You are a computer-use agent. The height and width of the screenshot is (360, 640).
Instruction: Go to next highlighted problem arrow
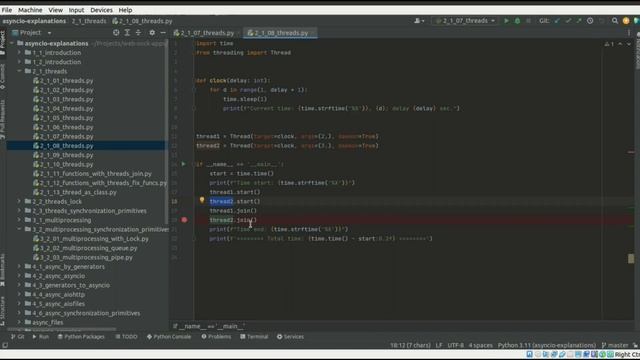(x=629, y=44)
